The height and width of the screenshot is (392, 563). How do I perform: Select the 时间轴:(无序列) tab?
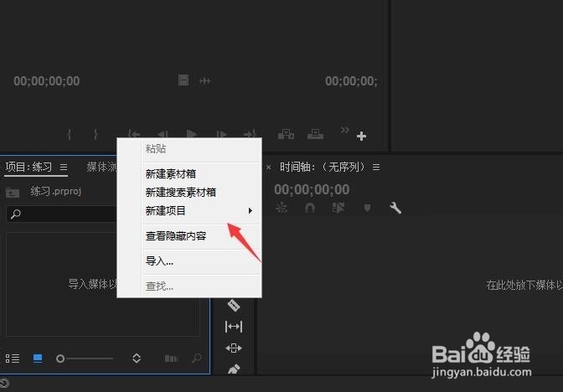coord(322,167)
